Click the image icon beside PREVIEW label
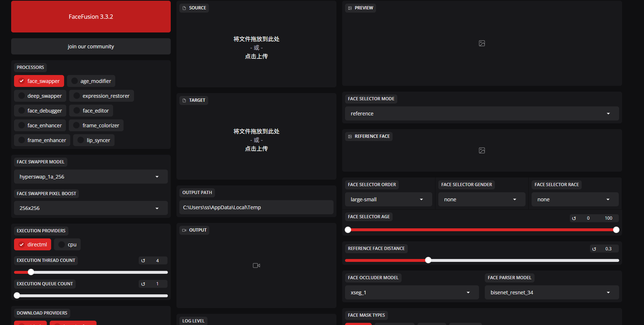 pyautogui.click(x=350, y=8)
